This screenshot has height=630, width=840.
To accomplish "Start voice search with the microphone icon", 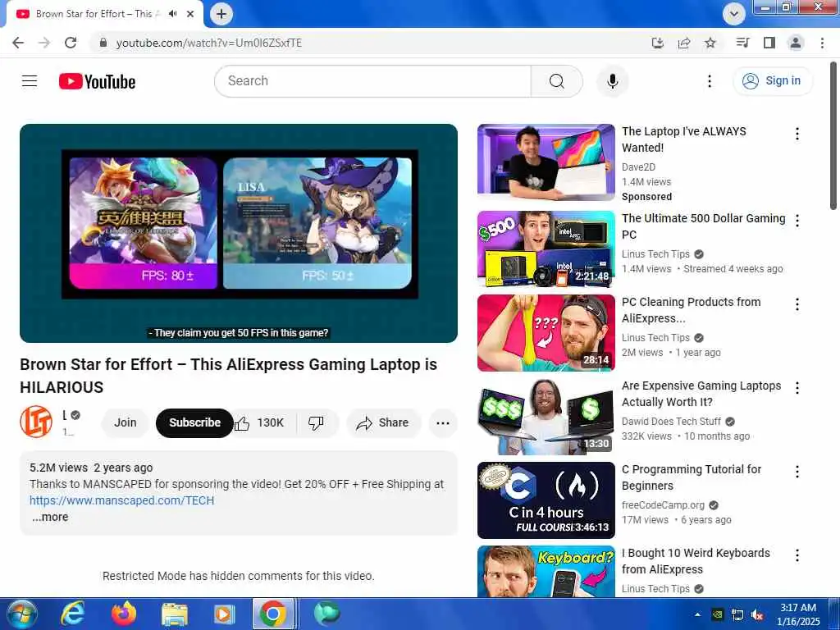I will pyautogui.click(x=612, y=81).
